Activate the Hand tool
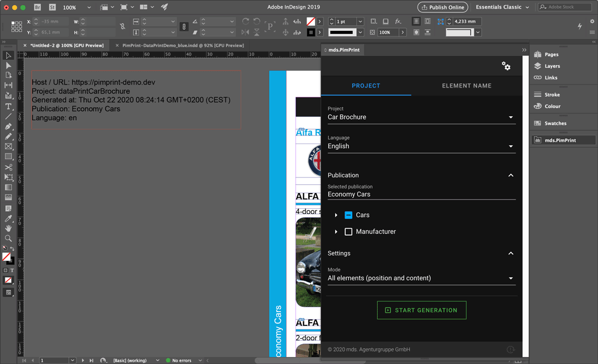Screen dimensions: 598x364 click(x=8, y=228)
